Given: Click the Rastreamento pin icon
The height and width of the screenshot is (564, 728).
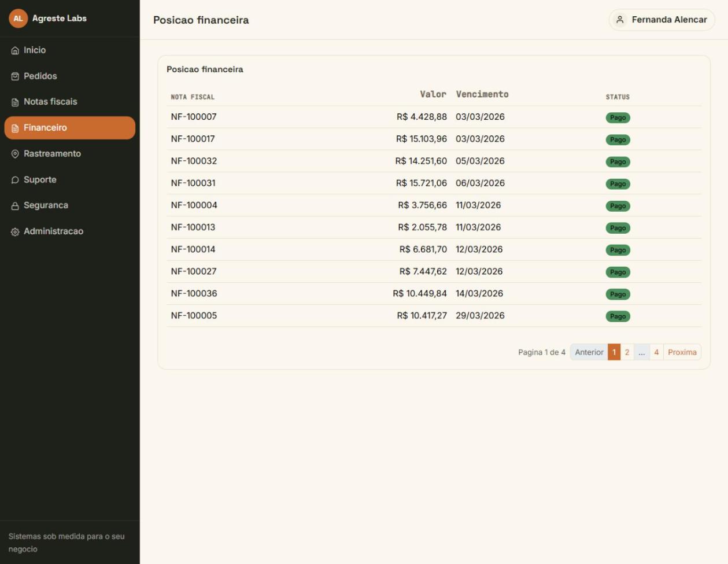Looking at the screenshot, I should (15, 154).
